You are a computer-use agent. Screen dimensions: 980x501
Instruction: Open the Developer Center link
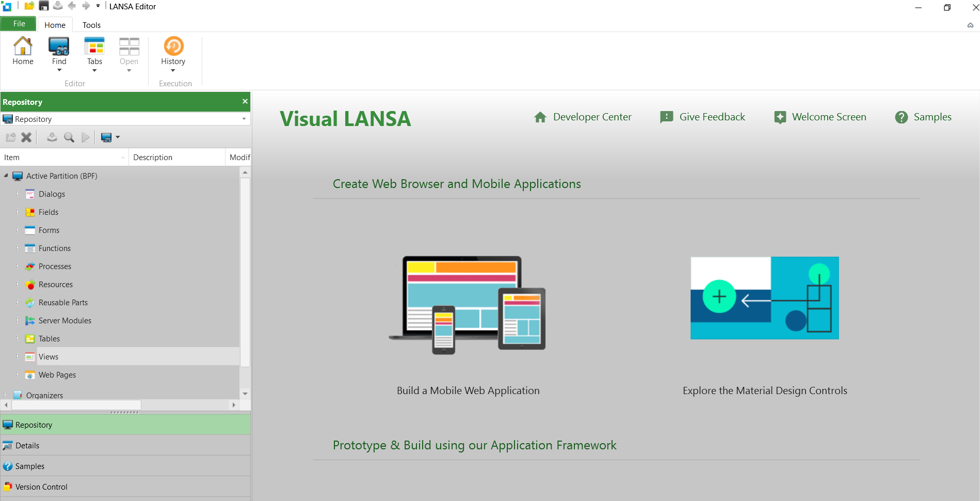(x=583, y=117)
